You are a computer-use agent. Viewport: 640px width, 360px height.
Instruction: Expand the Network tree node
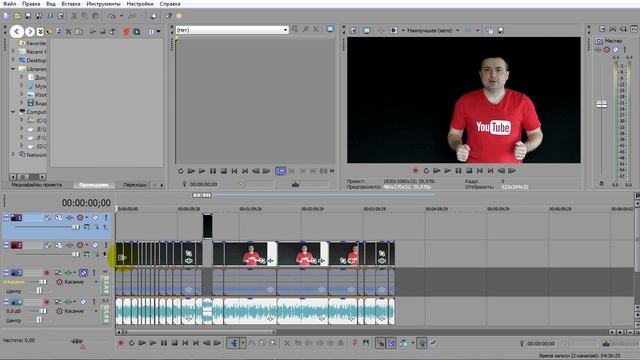[13, 155]
